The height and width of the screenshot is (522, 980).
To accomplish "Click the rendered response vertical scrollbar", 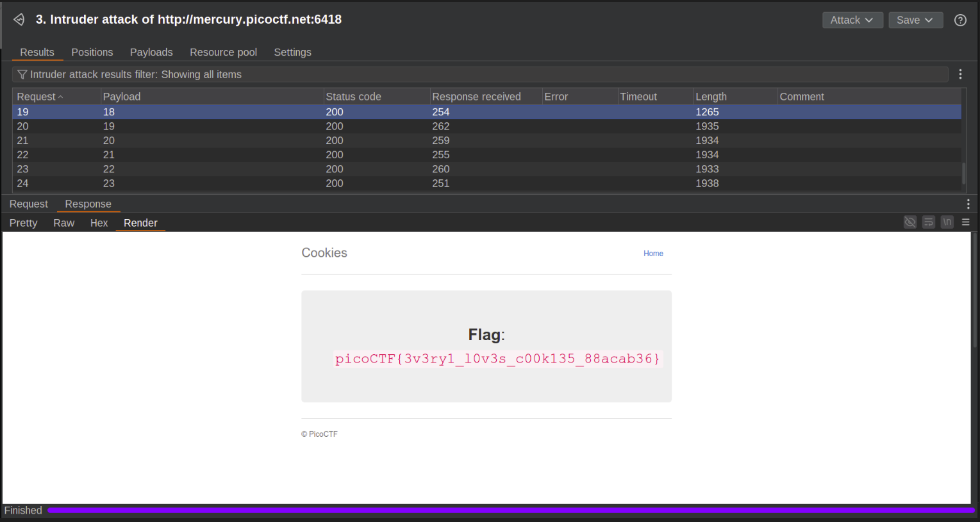I will tap(975, 290).
